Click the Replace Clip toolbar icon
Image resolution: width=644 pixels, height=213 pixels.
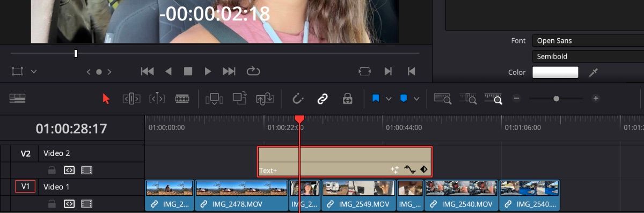coord(266,98)
